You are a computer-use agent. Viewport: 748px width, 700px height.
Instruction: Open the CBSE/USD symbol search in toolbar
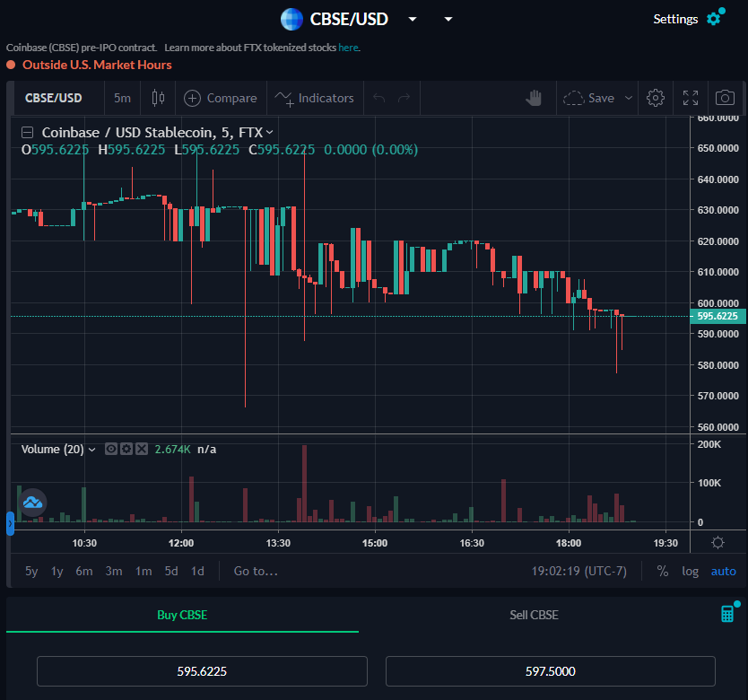pyautogui.click(x=54, y=98)
